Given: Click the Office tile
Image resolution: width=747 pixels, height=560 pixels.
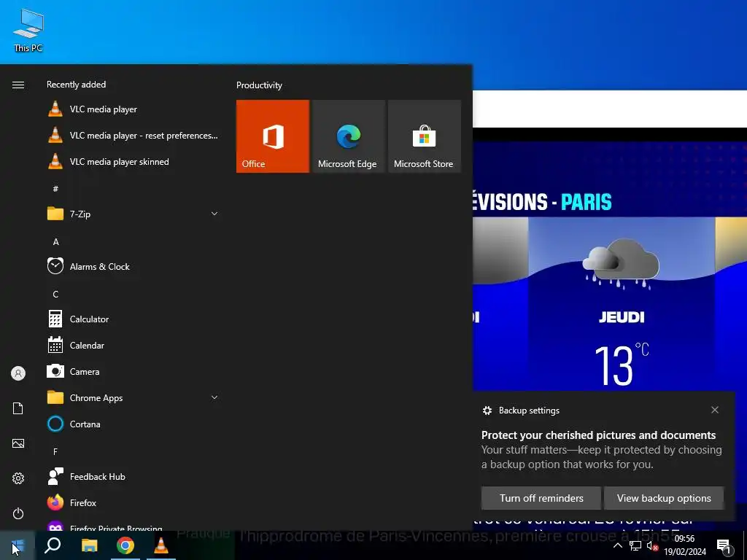Looking at the screenshot, I should tap(273, 136).
